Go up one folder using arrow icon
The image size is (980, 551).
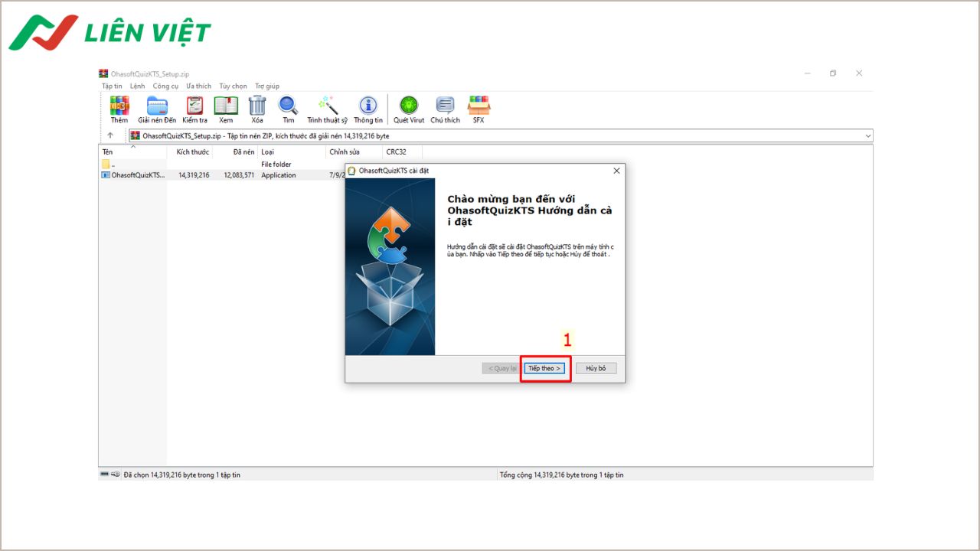[110, 135]
